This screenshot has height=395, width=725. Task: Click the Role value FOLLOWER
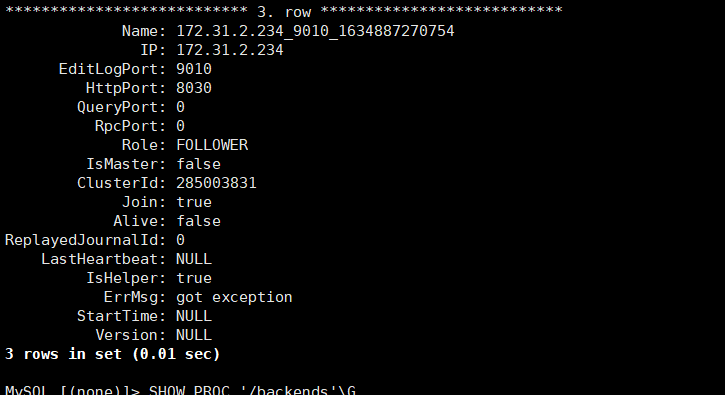pyautogui.click(x=212, y=145)
